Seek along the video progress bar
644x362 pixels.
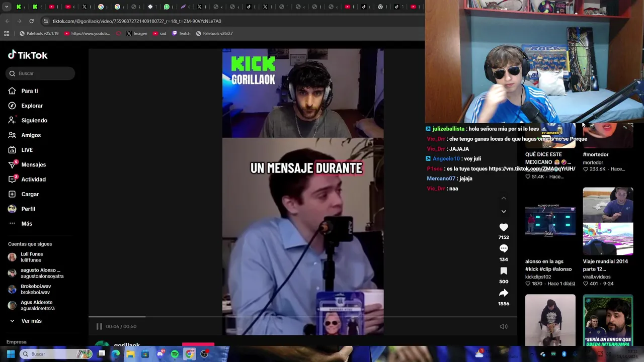[303, 317]
